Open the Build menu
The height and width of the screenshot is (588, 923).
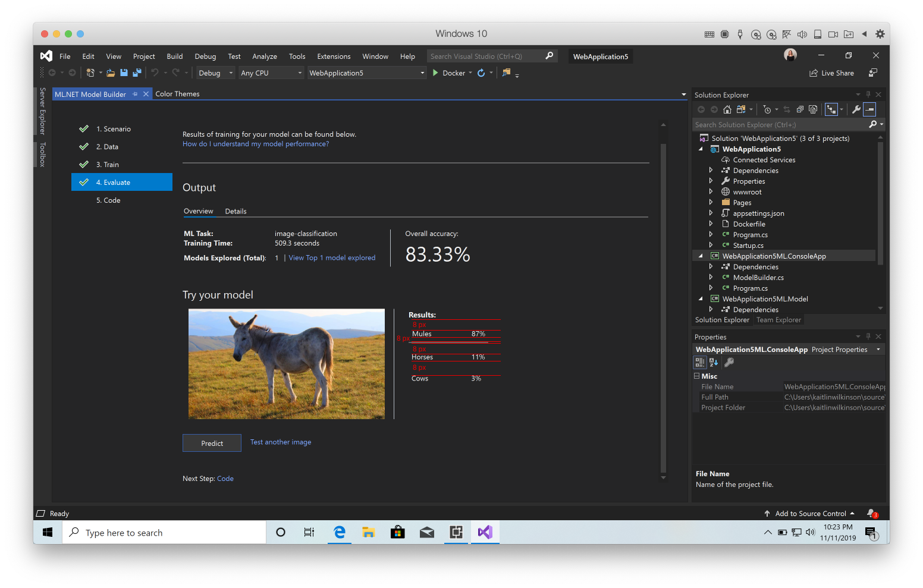pos(174,56)
